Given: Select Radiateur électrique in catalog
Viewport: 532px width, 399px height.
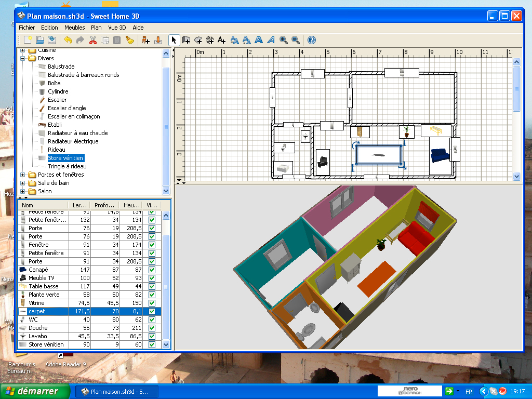Looking at the screenshot, I should pyautogui.click(x=73, y=141).
